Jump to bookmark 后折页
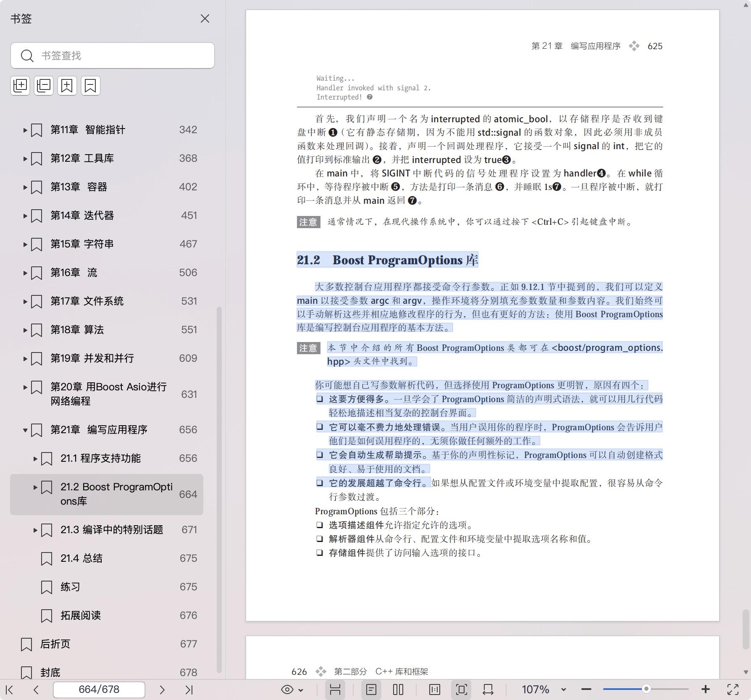 coord(55,644)
